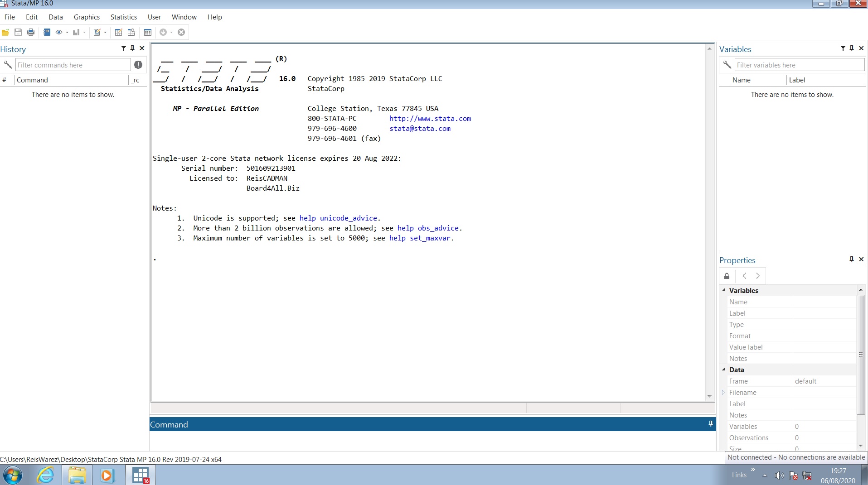Pin the Variables panel
This screenshot has width=868, height=485.
point(852,48)
